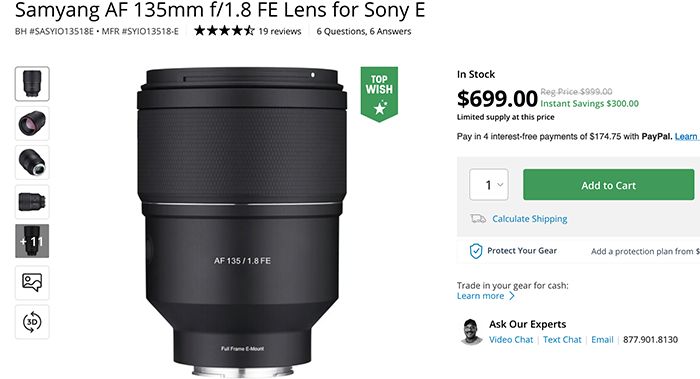The width and height of the screenshot is (700, 379).
Task: Open 6 Questions, 6 Answers link
Action: pos(364,31)
